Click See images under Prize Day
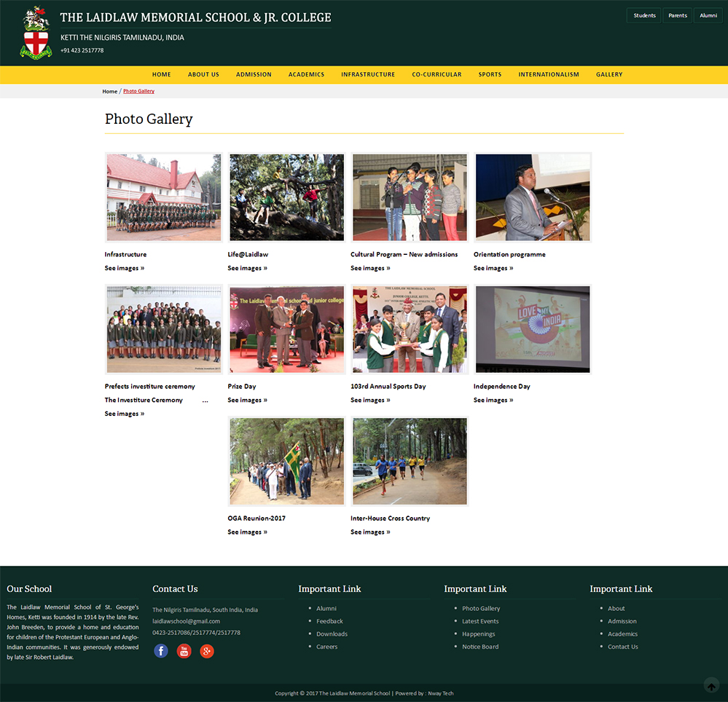 click(x=247, y=401)
